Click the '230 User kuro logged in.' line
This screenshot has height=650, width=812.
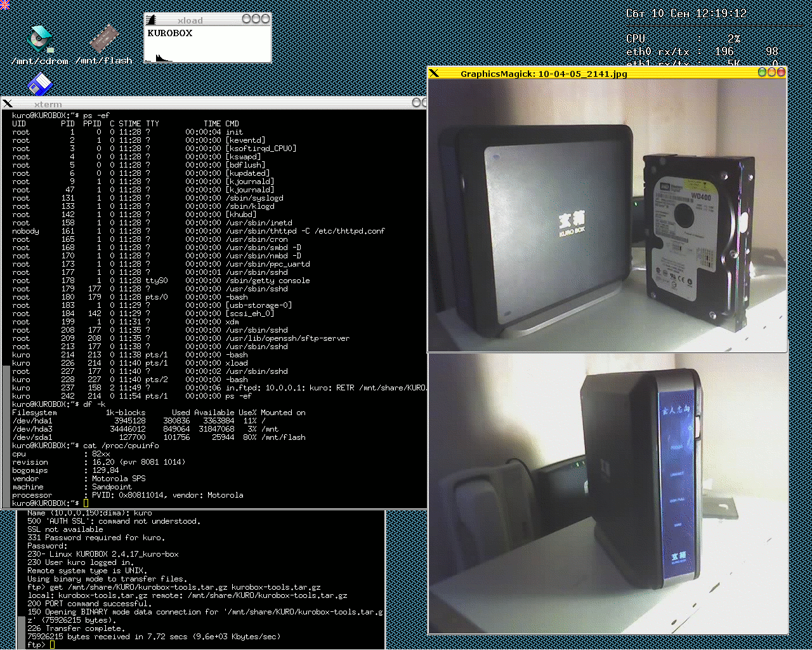(81, 562)
